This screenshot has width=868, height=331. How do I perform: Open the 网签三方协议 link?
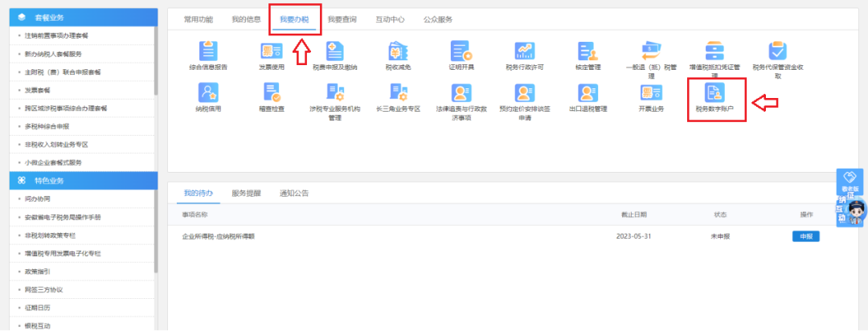[x=43, y=289]
